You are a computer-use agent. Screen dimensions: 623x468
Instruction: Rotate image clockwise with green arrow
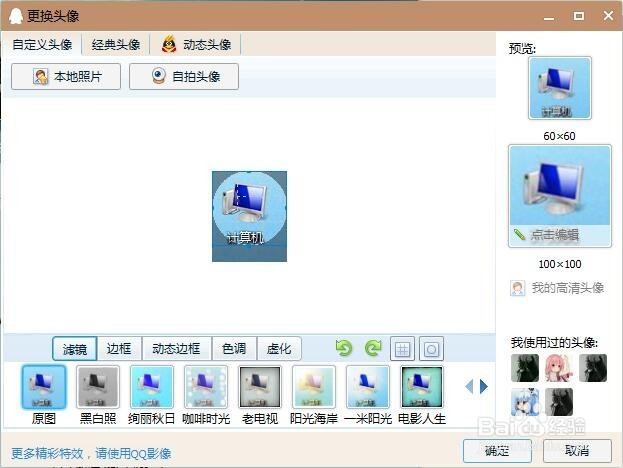pyautogui.click(x=373, y=348)
